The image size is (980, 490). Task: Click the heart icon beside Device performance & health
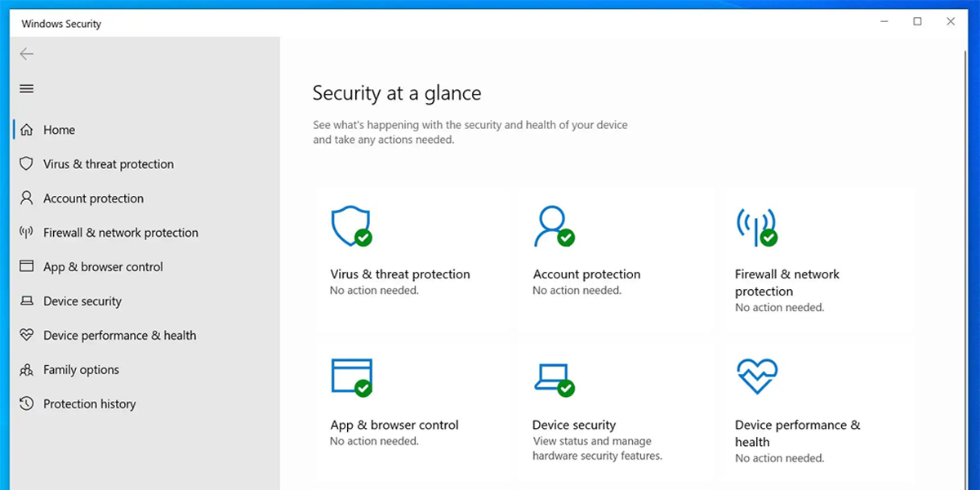(x=27, y=336)
